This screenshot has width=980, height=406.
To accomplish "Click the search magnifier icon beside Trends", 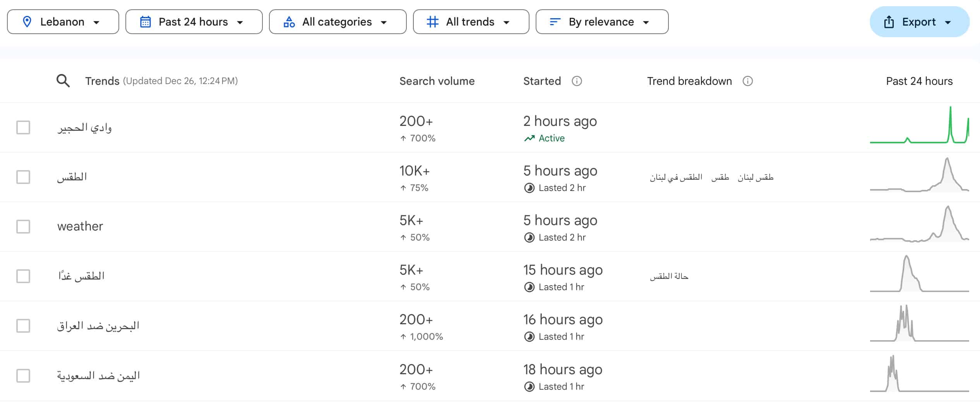I will [x=63, y=81].
